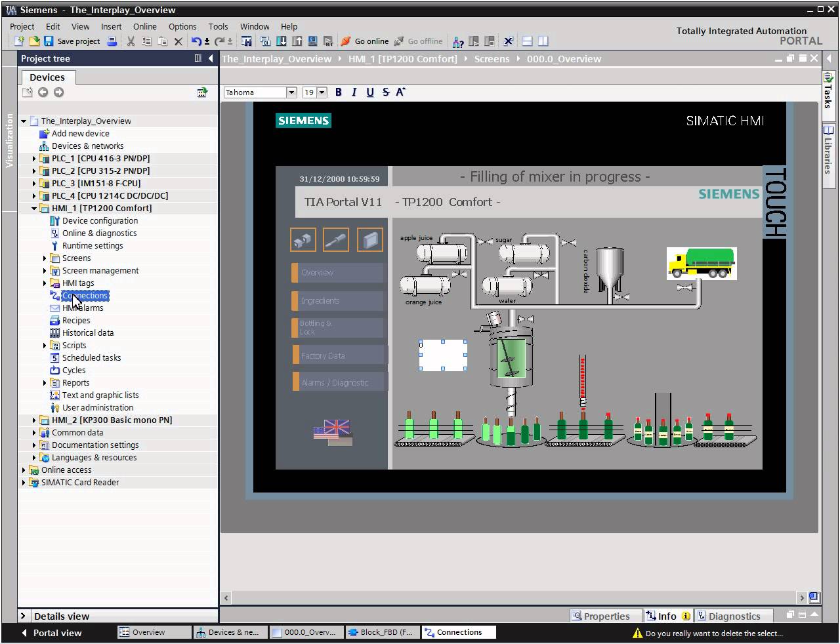Screen dimensions: 840x644
Task: Toggle Strikethrough text formatting
Action: 385,92
